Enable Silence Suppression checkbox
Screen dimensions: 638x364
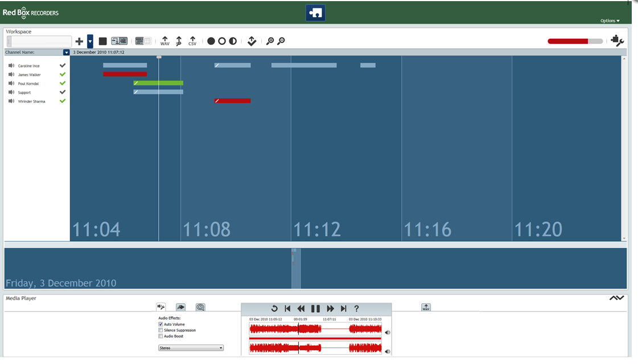(x=160, y=330)
